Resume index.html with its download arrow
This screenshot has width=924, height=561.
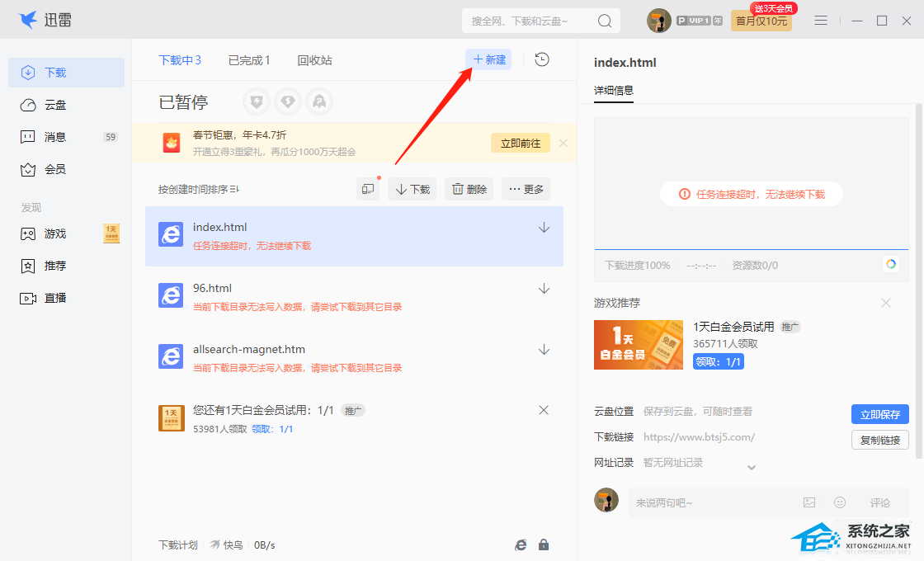544,228
